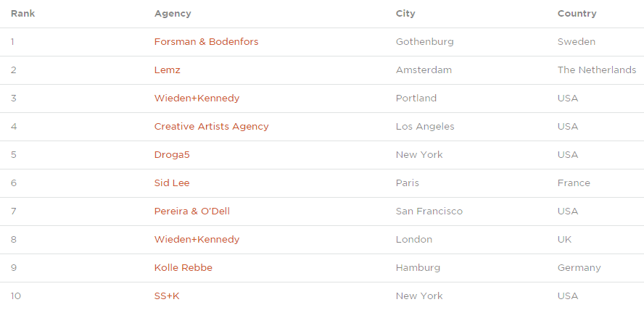Click the Lemz agency link
The width and height of the screenshot is (644, 310).
167,70
